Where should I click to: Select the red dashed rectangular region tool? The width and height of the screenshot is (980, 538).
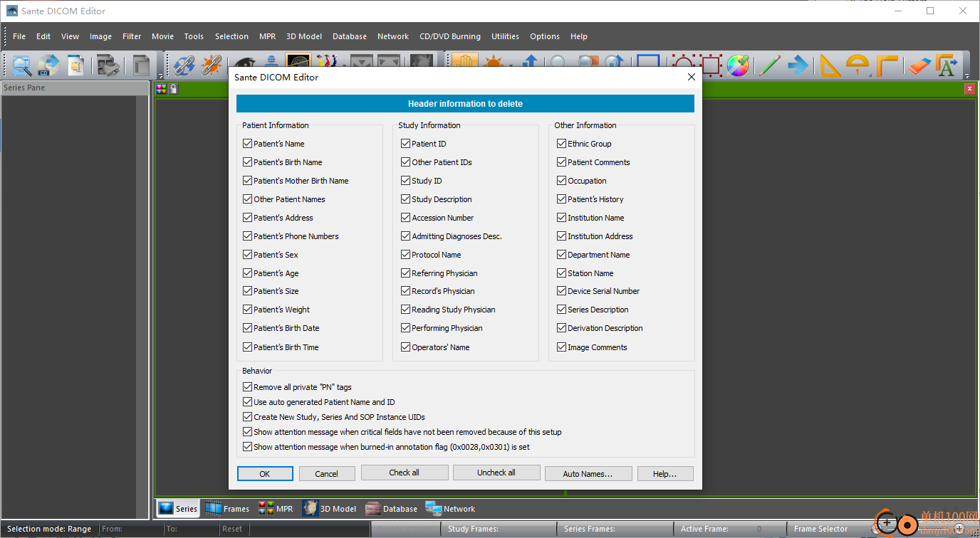pyautogui.click(x=711, y=65)
